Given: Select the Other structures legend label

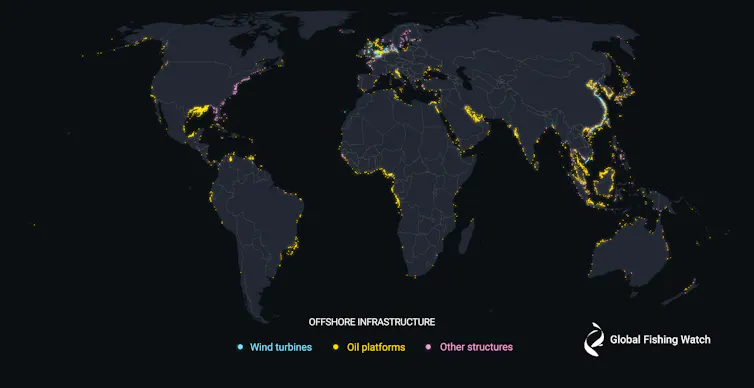Looking at the screenshot, I should tap(476, 347).
